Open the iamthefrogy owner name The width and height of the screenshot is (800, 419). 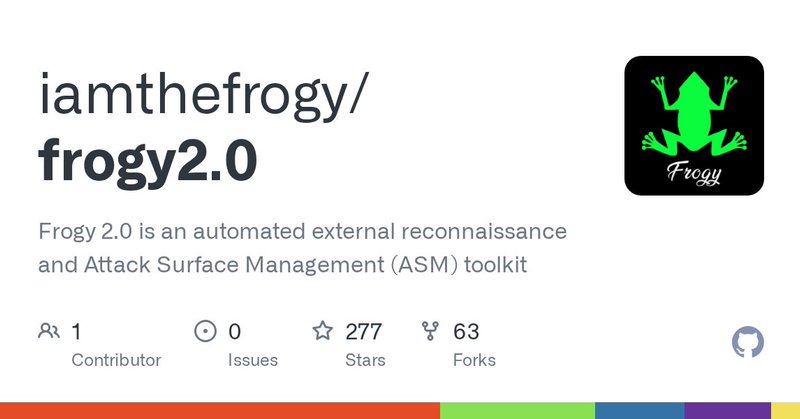click(205, 97)
